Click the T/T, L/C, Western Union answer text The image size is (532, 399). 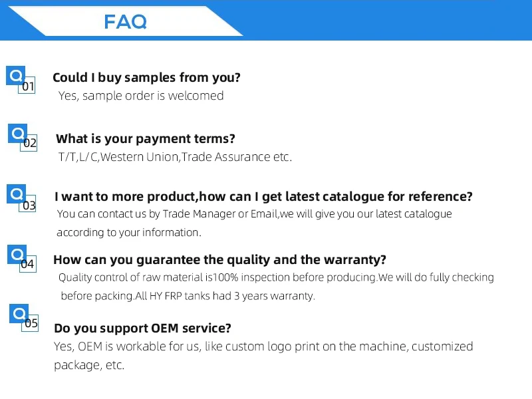pyautogui.click(x=175, y=158)
